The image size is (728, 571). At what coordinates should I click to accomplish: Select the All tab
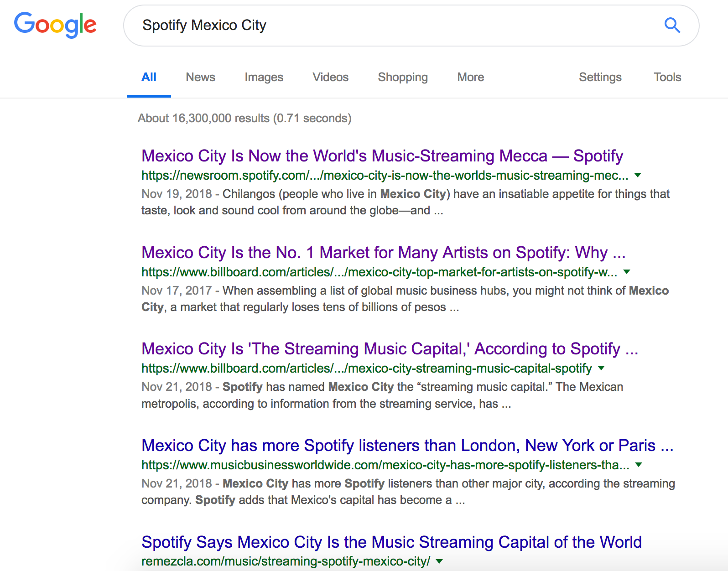[x=149, y=77]
